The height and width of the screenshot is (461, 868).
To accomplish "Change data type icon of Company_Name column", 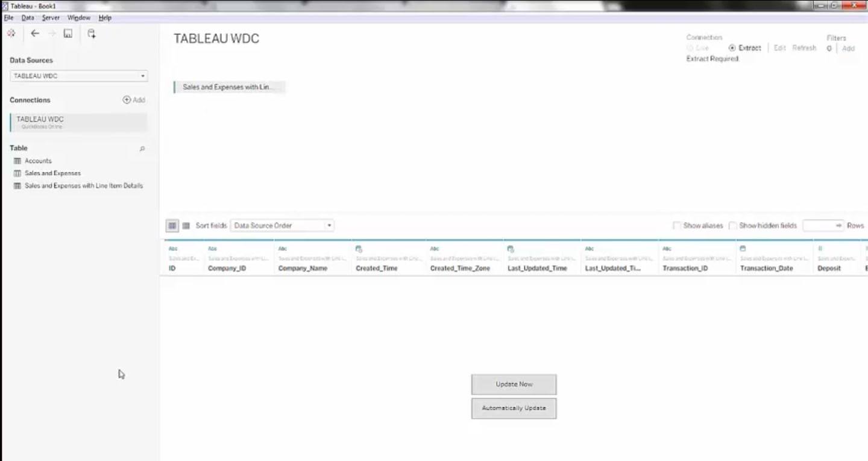I will coord(283,249).
